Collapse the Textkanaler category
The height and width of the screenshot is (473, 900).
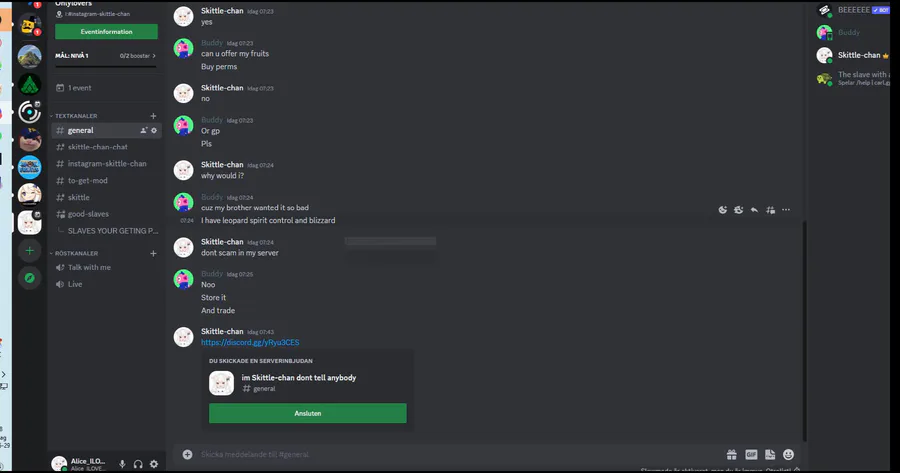click(76, 116)
